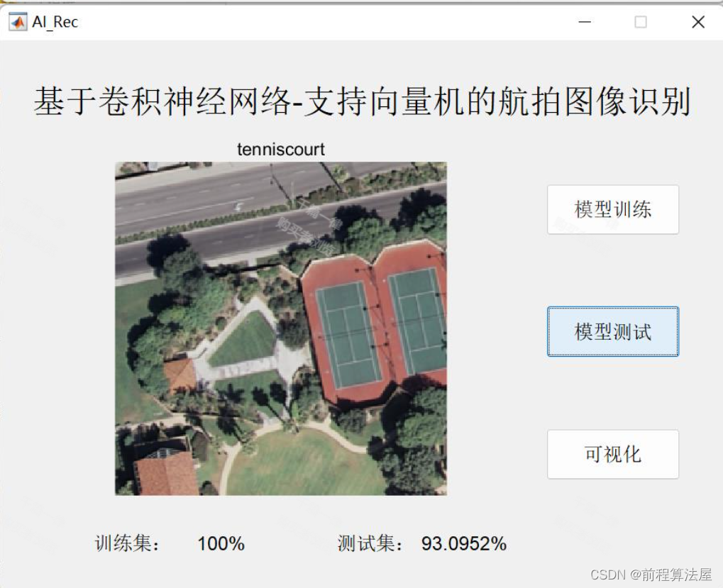The height and width of the screenshot is (588, 723).
Task: Click the 训练集 label text
Action: tap(128, 543)
